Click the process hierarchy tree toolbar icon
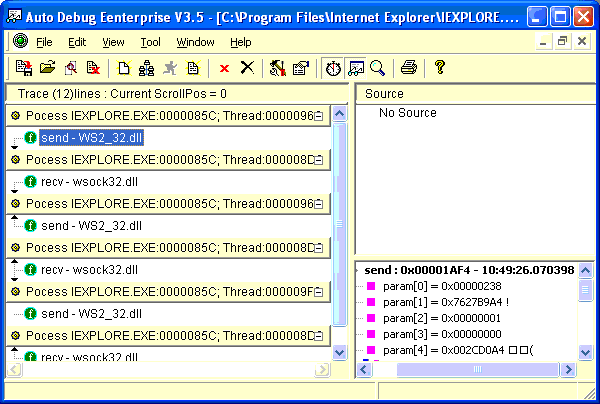Viewport: 600px width, 404px height. 147,68
